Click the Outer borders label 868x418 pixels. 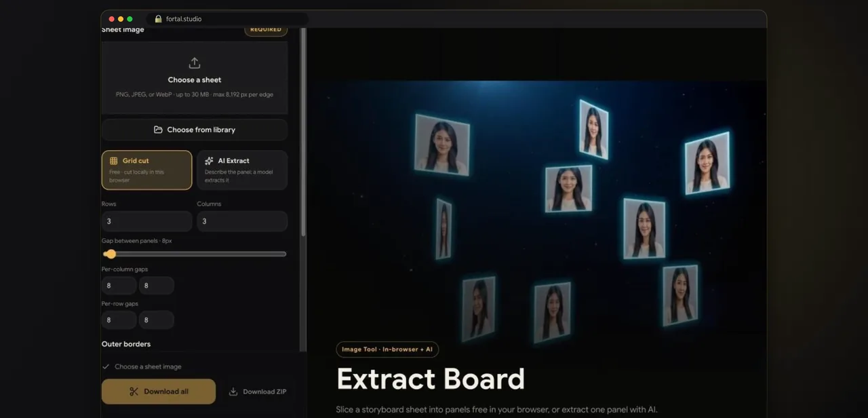pos(126,344)
